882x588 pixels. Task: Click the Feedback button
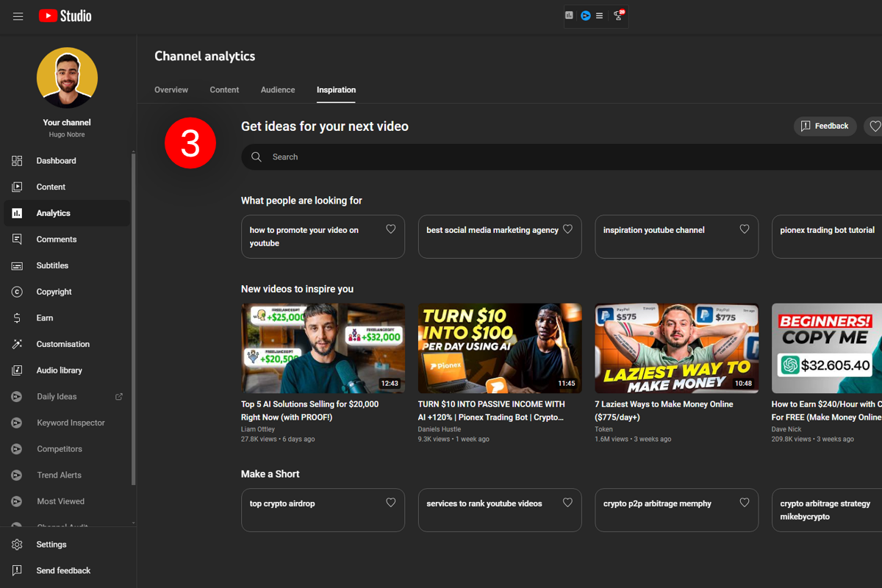[825, 126]
